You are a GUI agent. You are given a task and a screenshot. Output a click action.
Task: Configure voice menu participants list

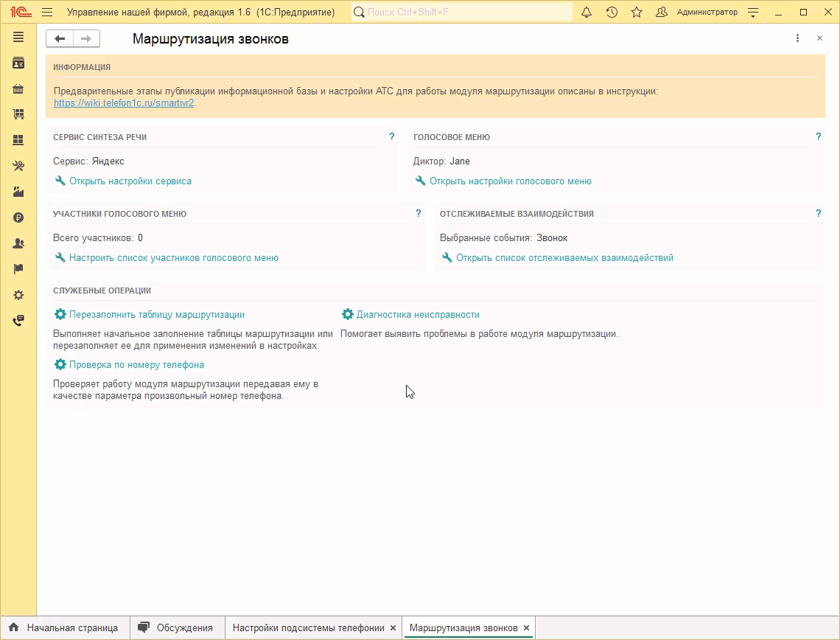[x=173, y=258]
